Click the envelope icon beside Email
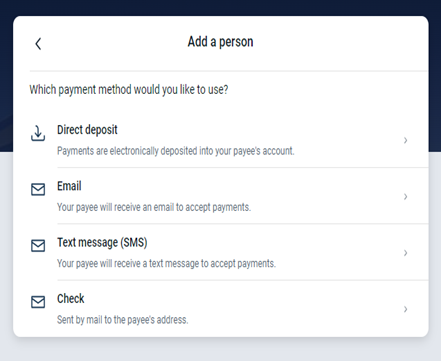 tap(38, 189)
